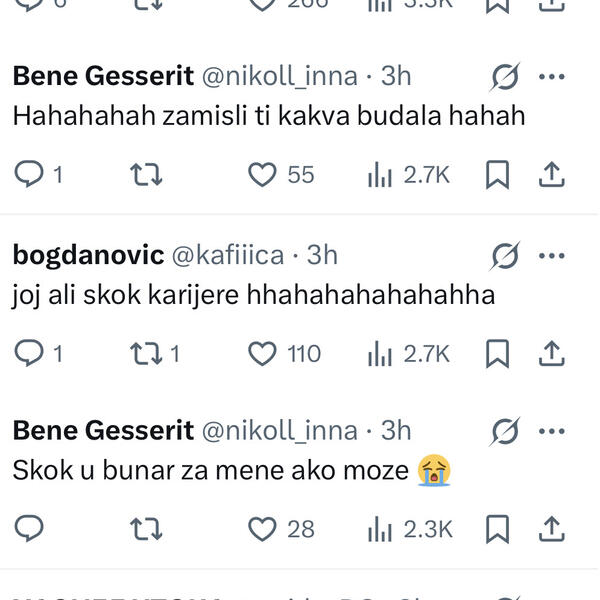View analytics on the "kakva budala" tweet
Viewport: 600px width, 600px height.
pyautogui.click(x=381, y=175)
